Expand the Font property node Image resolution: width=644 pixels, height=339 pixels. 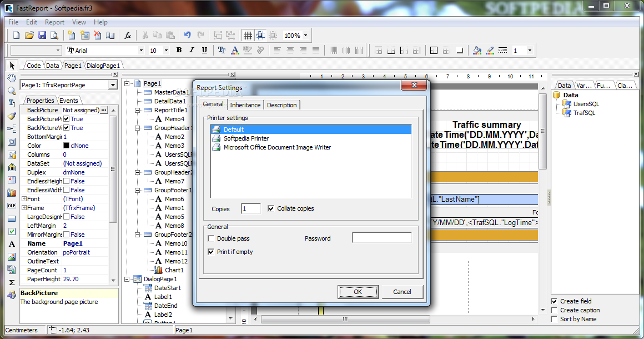(x=24, y=199)
